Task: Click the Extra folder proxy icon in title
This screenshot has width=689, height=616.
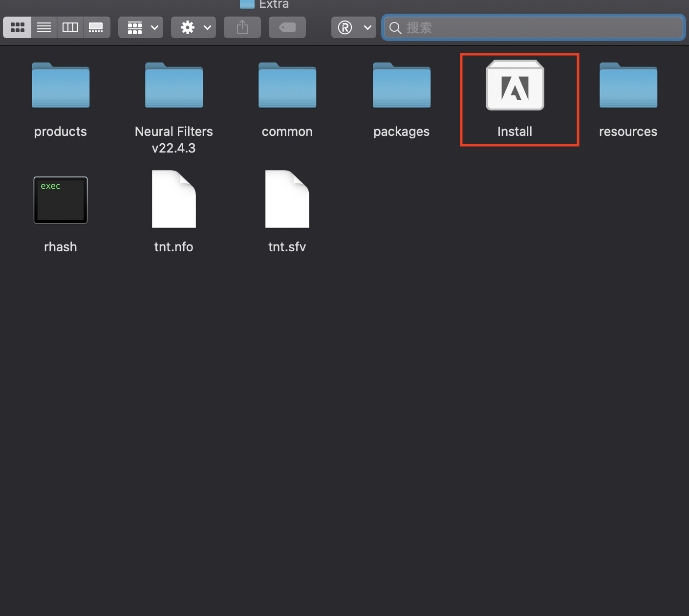Action: click(x=247, y=4)
